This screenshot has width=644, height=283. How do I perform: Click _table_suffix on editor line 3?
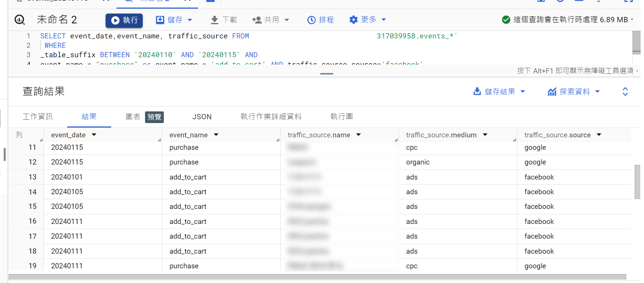tap(68, 55)
